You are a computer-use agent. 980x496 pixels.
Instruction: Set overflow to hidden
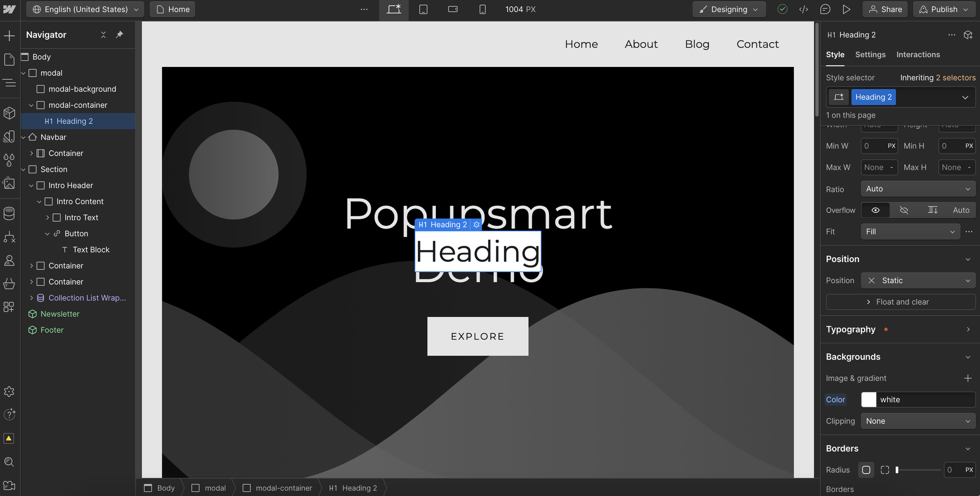tap(904, 210)
